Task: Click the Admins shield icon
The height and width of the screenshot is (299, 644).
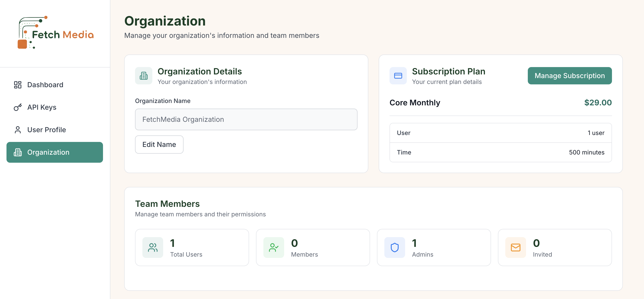Action: coord(394,248)
